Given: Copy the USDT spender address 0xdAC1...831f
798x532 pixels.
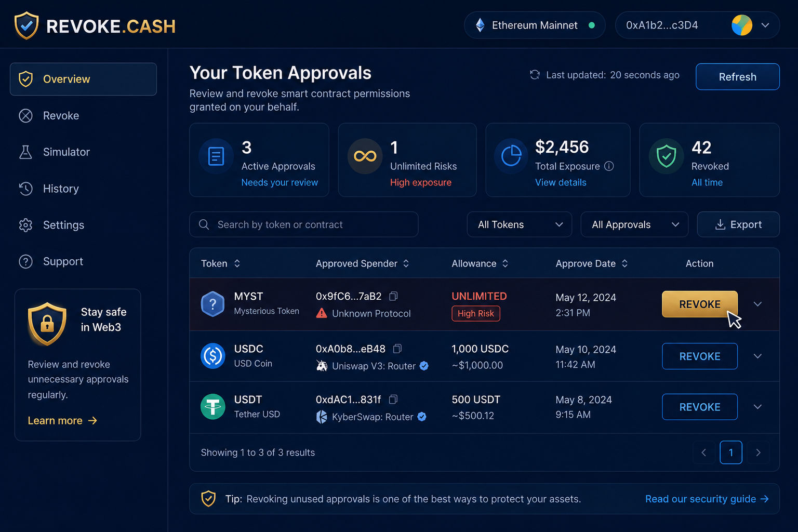Looking at the screenshot, I should [393, 400].
